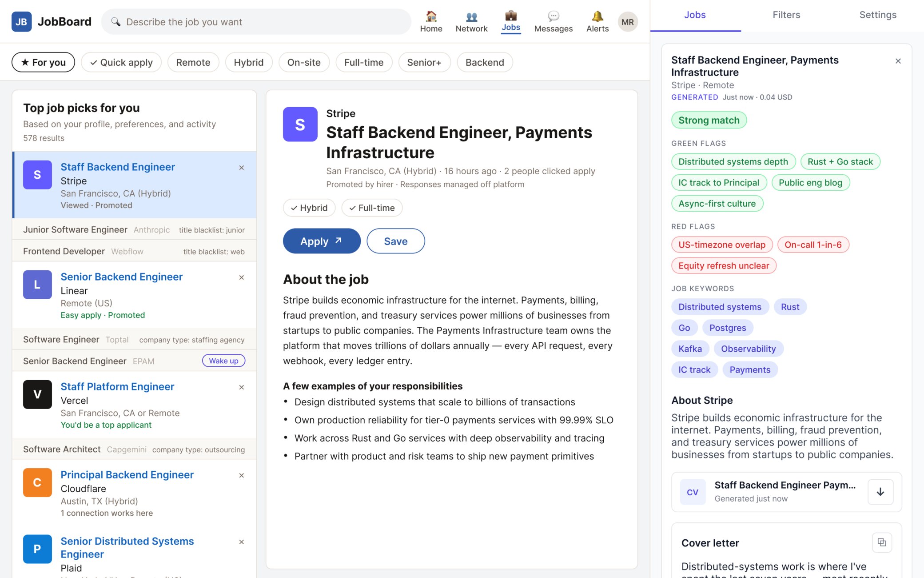This screenshot has width=924, height=578.
Task: Select the Jobs tab in side panel
Action: pyautogui.click(x=695, y=15)
